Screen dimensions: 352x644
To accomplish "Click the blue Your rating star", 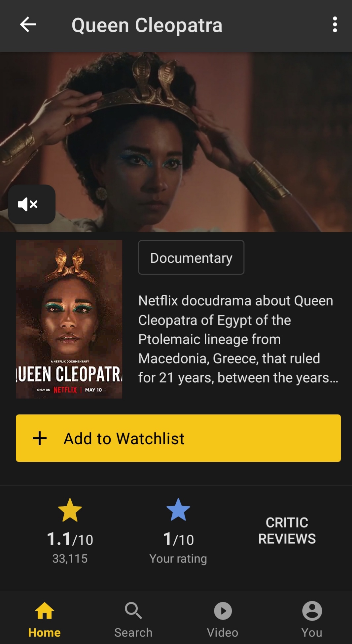I will [x=178, y=510].
